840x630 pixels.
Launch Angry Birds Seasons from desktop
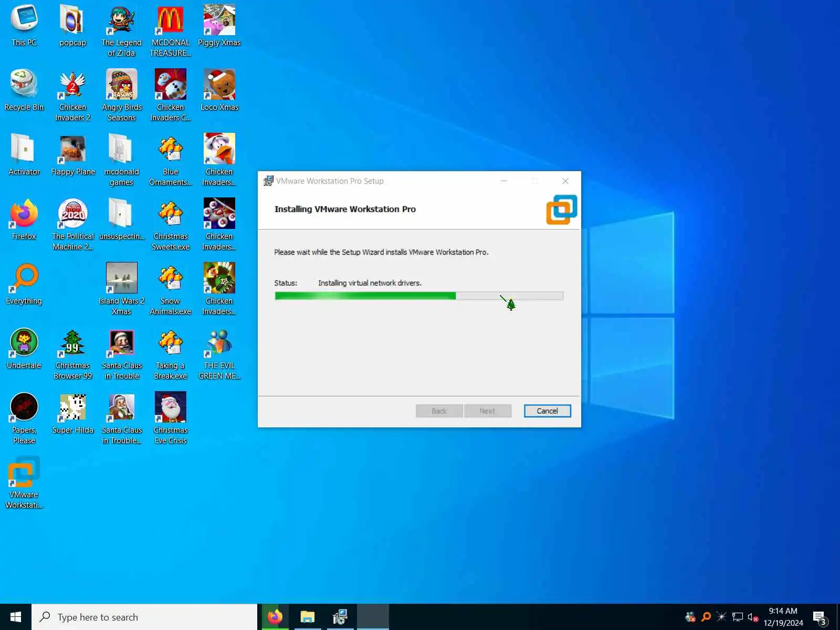pos(121,96)
